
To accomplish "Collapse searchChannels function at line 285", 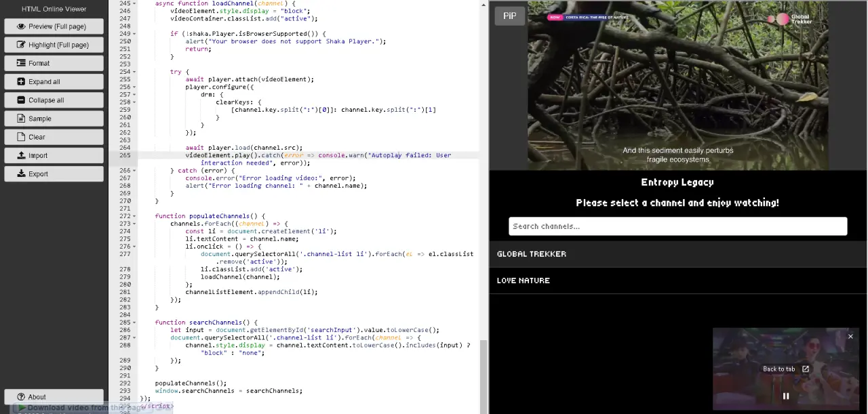I will tap(134, 323).
